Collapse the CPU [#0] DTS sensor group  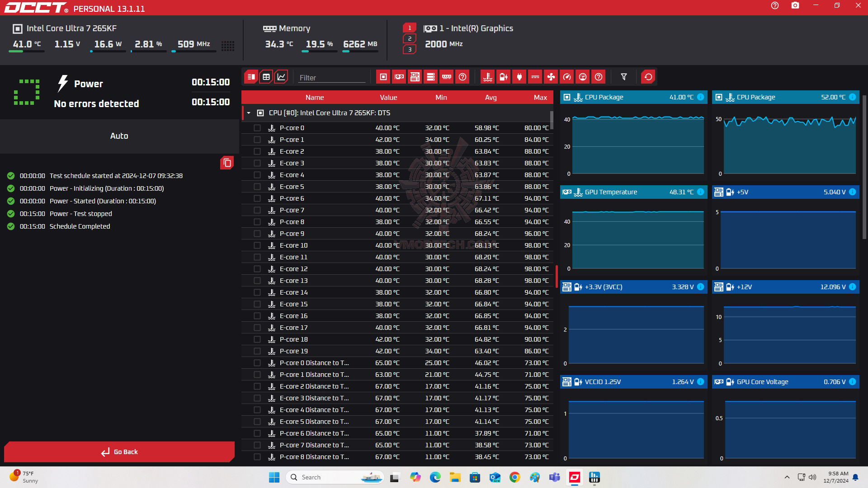point(249,113)
